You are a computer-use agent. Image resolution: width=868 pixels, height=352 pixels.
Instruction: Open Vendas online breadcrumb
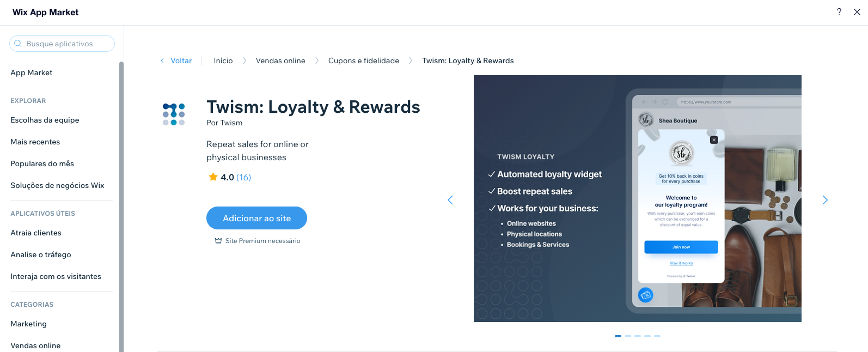pyautogui.click(x=280, y=60)
